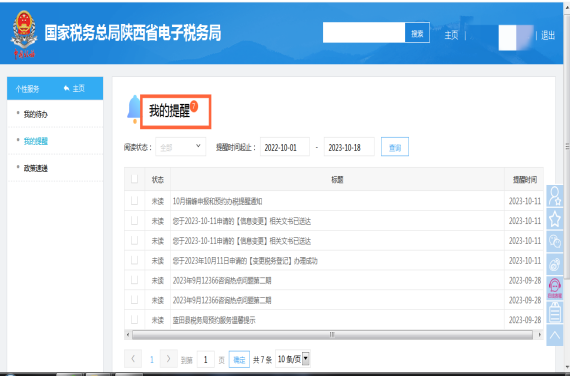Image resolution: width=570 pixels, height=377 pixels.
Task: Click the clipboard list icon in right sidebar
Action: 555,312
